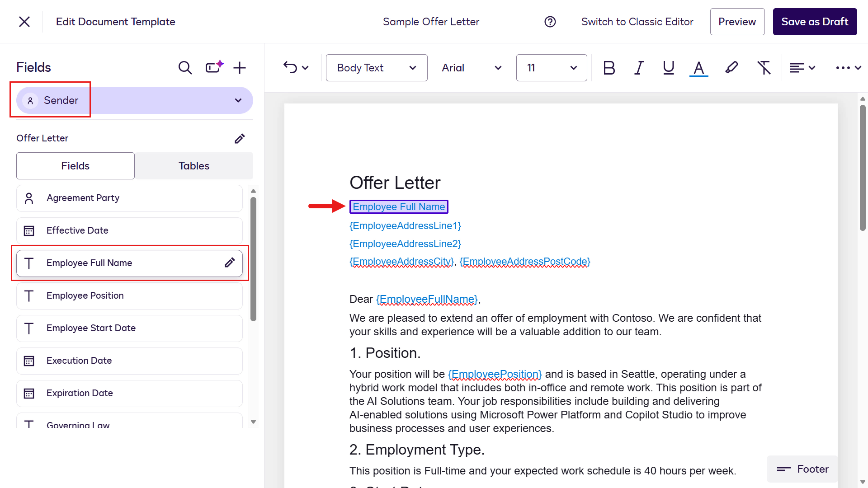The width and height of the screenshot is (868, 488).
Task: Toggle bold formatting
Action: click(x=609, y=68)
